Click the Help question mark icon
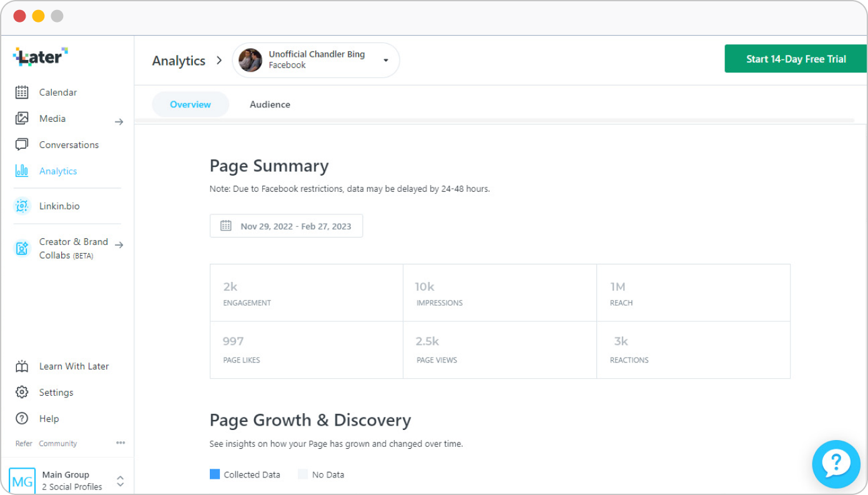868x495 pixels. (x=22, y=419)
